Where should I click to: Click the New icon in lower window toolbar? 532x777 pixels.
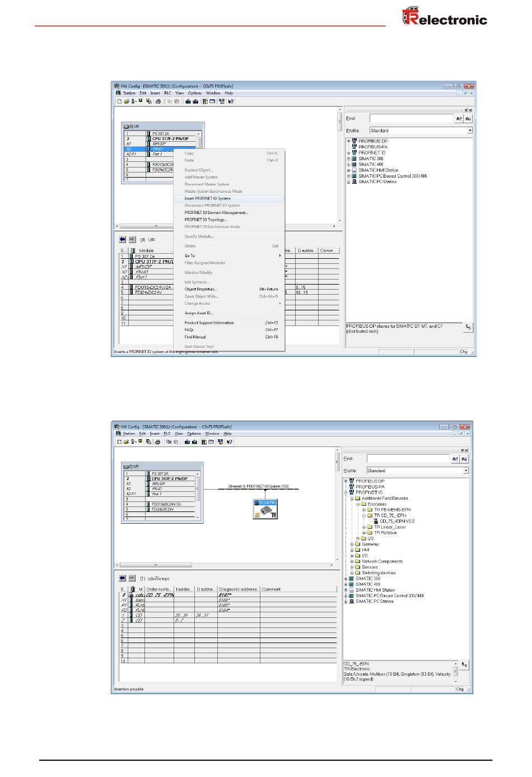(119, 441)
